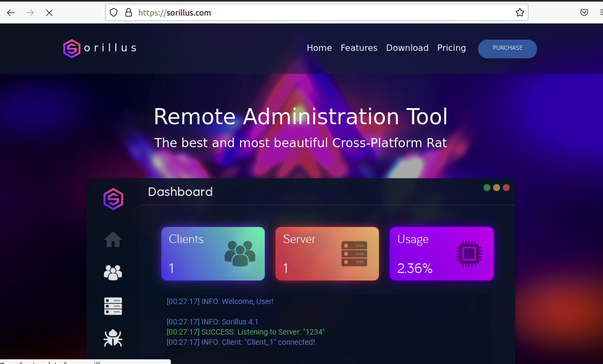Click the Sorillus logo in dashboard sidebar
Viewport: 603px width, 364px height.
113,199
